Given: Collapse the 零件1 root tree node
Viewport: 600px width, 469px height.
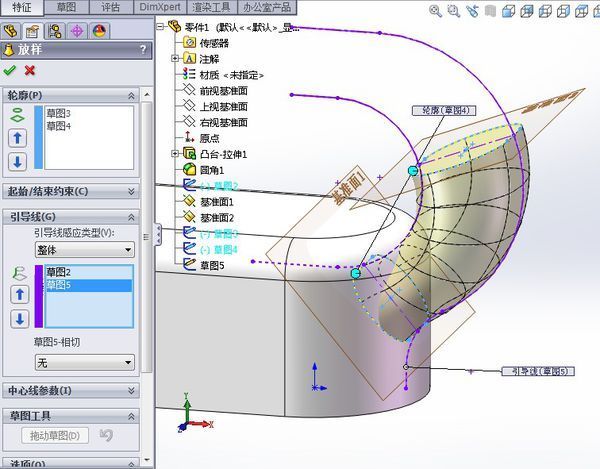Looking at the screenshot, I should point(160,27).
